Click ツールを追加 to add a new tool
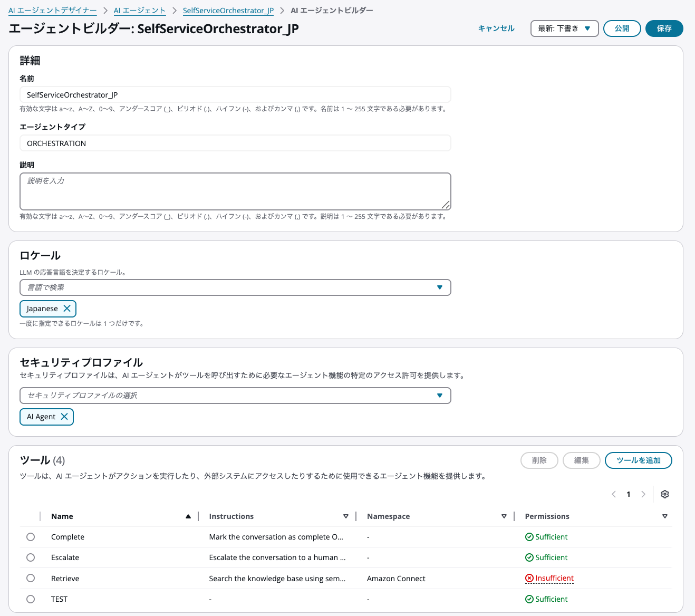The height and width of the screenshot is (616, 695). 638,460
